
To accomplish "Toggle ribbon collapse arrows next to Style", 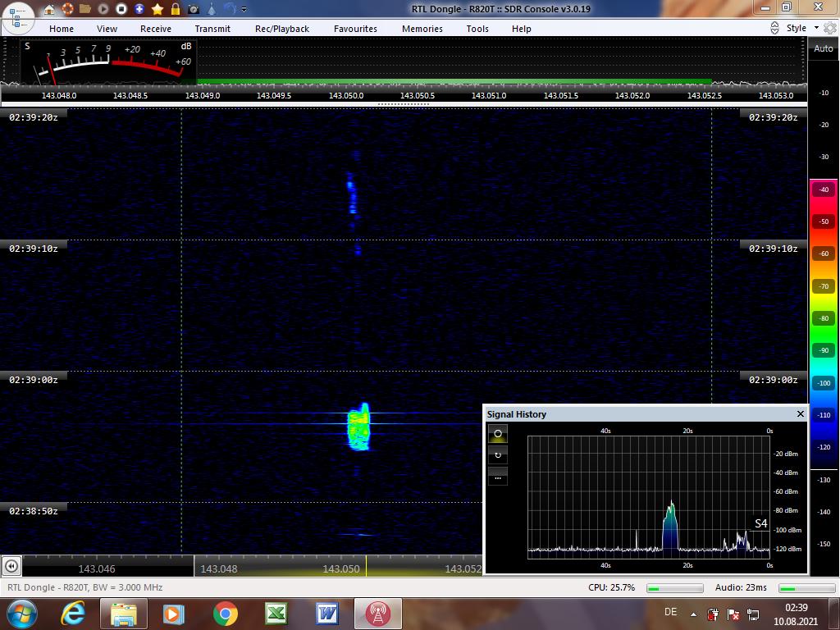I will (774, 28).
